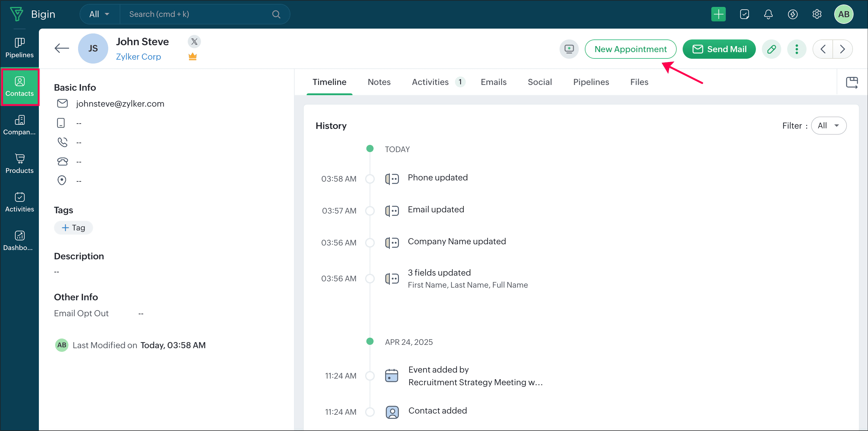Click the New Appointment button

(630, 49)
